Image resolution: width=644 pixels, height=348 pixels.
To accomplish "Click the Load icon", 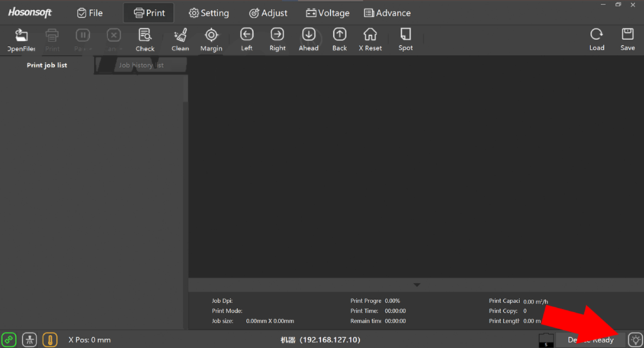I will (x=597, y=40).
